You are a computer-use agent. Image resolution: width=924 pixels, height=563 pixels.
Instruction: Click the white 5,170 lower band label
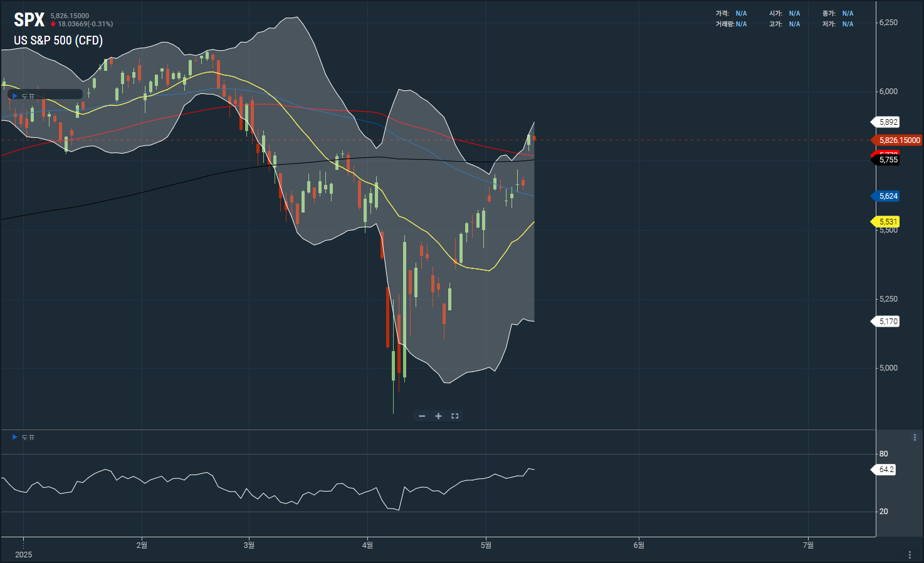click(888, 322)
